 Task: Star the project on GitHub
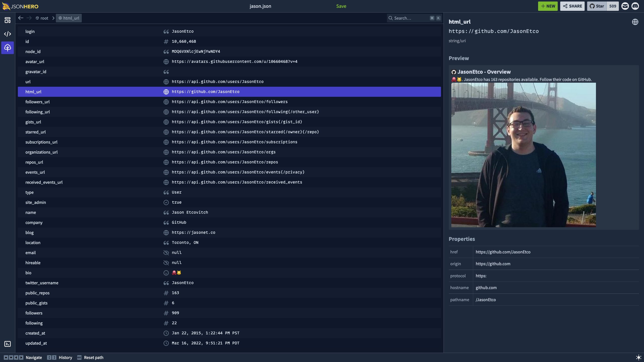tap(597, 6)
